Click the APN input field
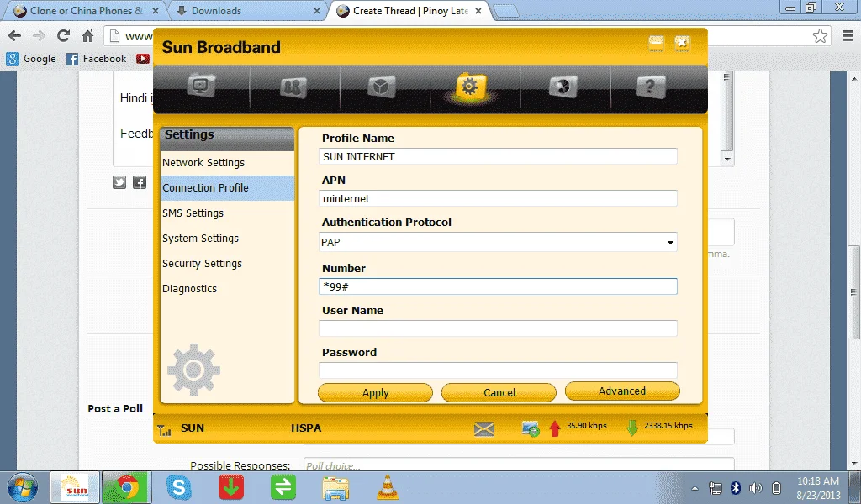The image size is (861, 504). (x=498, y=198)
